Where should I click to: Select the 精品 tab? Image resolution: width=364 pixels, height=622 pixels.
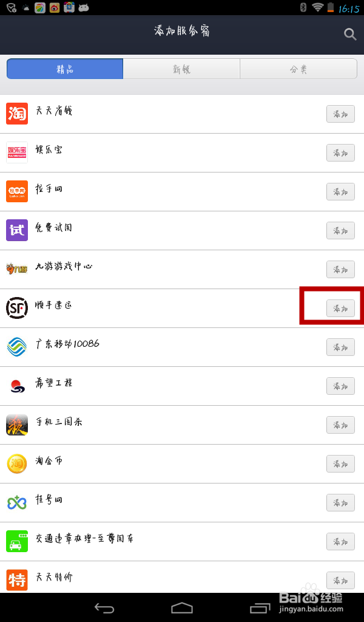(x=65, y=69)
